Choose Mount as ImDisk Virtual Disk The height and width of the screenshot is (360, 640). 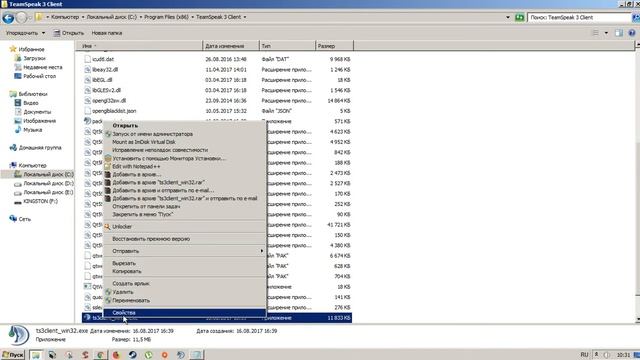click(x=184, y=142)
